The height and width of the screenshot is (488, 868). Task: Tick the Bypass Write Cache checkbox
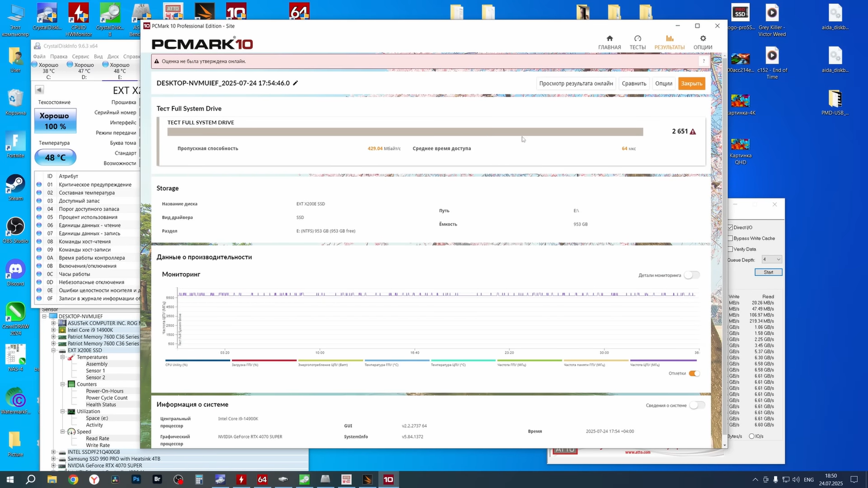(731, 239)
